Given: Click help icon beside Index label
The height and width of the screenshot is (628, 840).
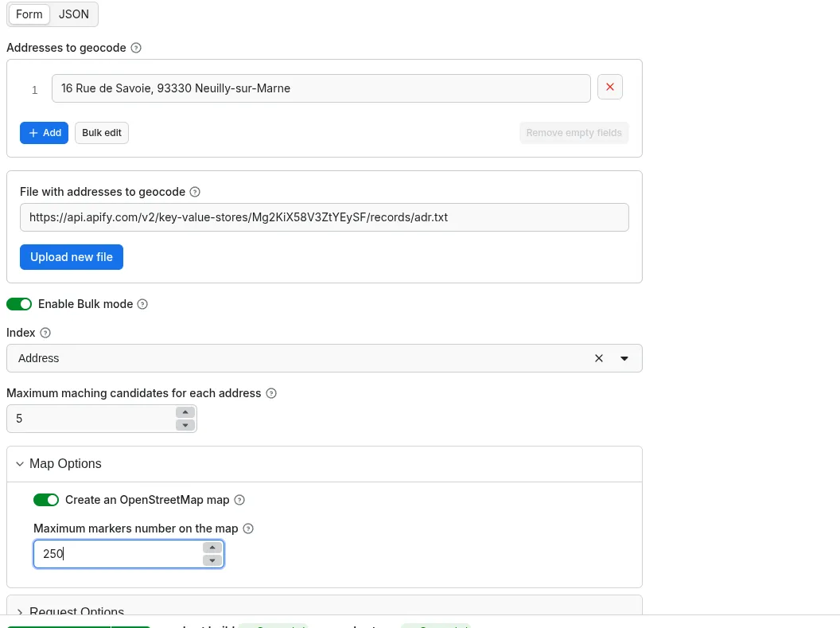Looking at the screenshot, I should click(x=45, y=333).
